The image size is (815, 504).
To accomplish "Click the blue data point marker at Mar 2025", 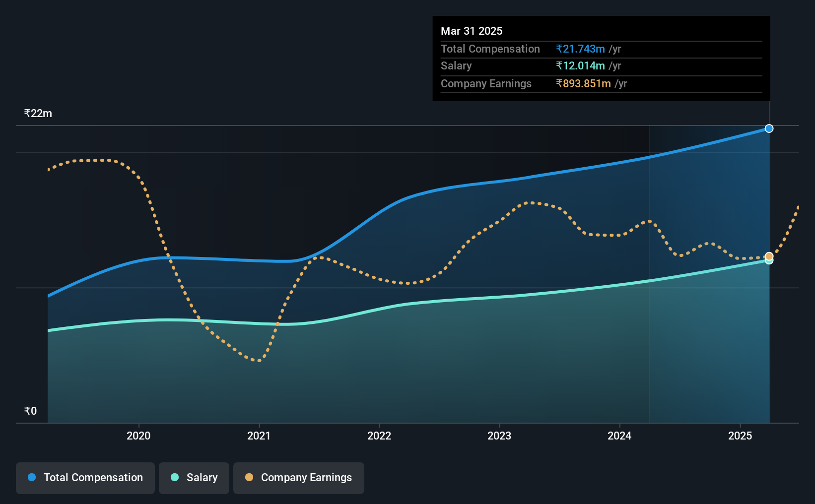I will (769, 128).
